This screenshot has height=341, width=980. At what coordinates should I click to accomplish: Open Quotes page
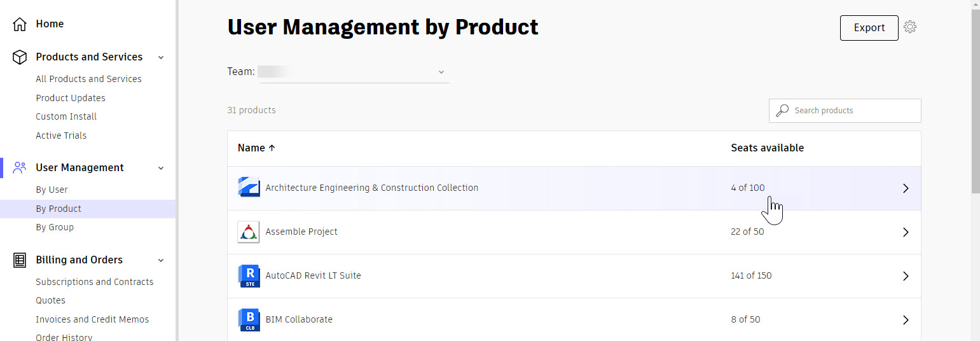50,300
